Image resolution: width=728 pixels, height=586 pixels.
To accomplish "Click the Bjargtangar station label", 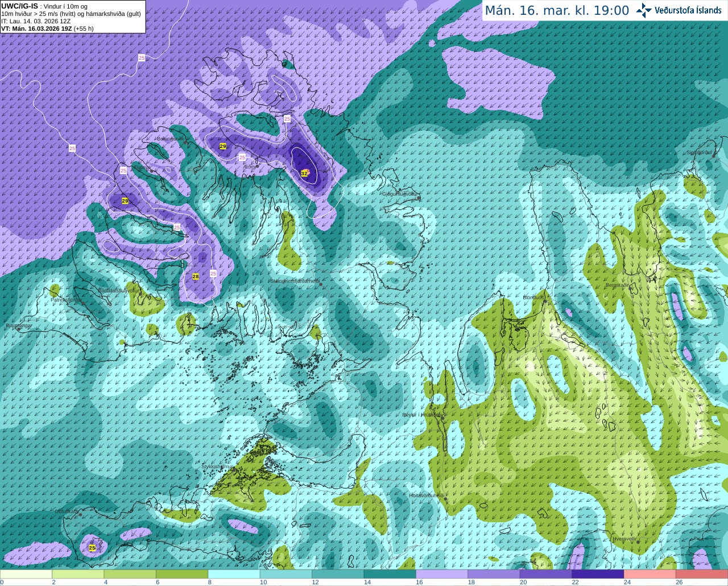I will pyautogui.click(x=19, y=325).
